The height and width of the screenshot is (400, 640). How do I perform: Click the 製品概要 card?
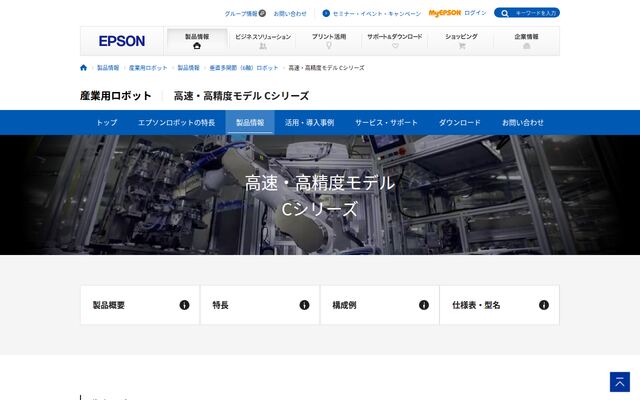coord(140,305)
